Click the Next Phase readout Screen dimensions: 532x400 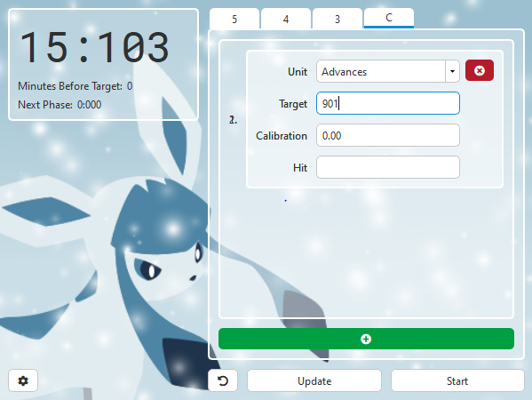tap(60, 105)
